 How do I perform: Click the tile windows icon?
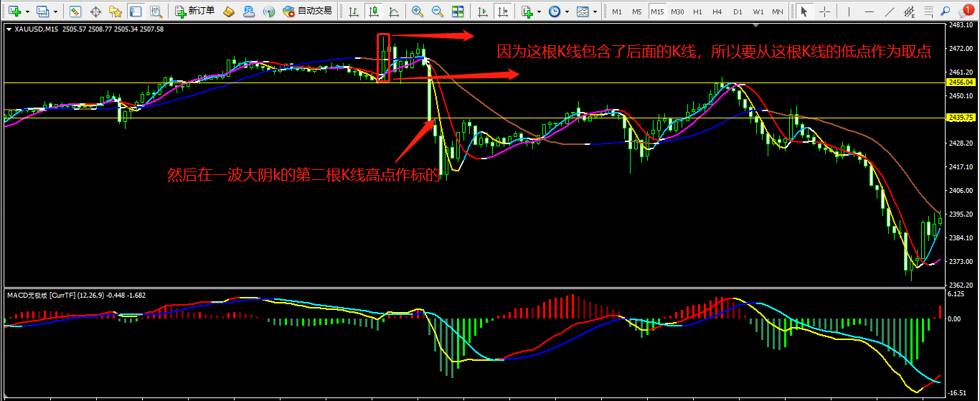click(x=457, y=11)
